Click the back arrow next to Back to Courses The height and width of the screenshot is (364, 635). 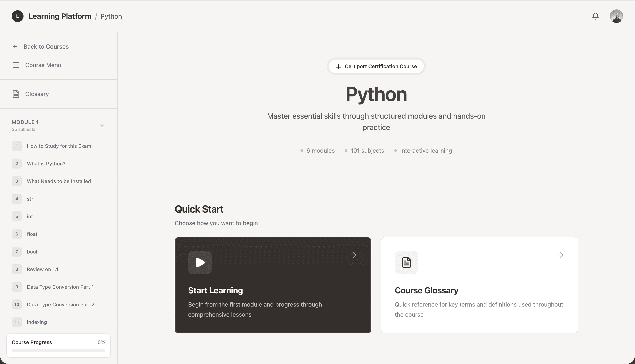[x=15, y=47]
